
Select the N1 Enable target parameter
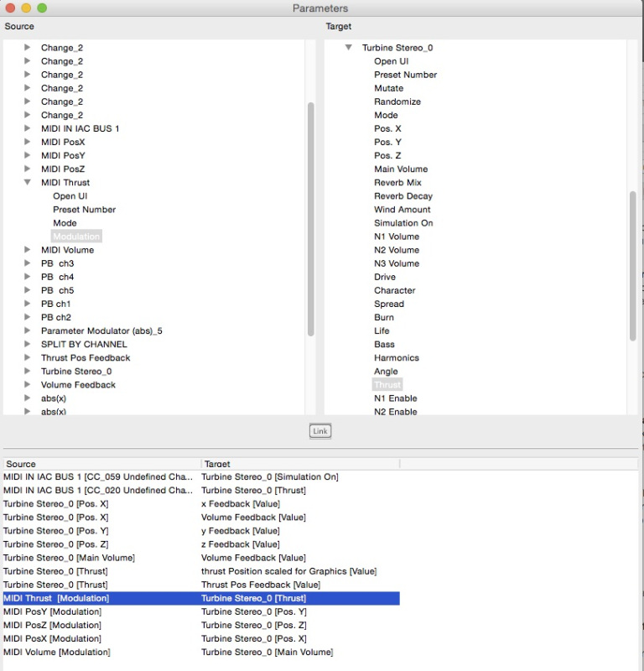tap(395, 398)
